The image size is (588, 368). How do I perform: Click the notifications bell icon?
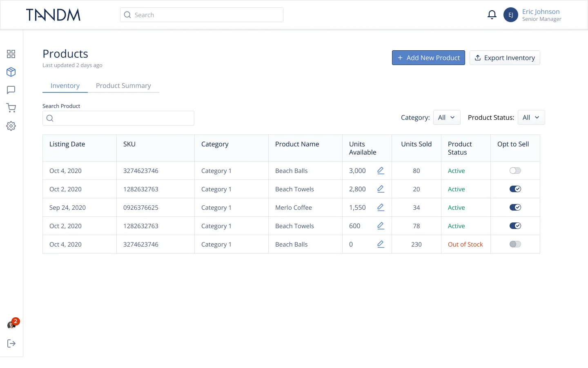492,15
